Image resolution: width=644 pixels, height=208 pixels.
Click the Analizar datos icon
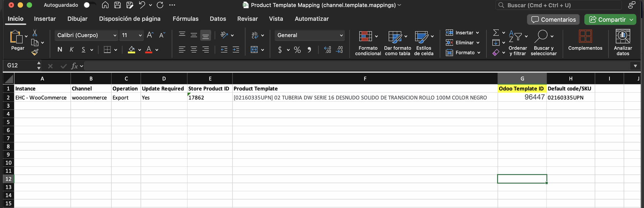623,42
